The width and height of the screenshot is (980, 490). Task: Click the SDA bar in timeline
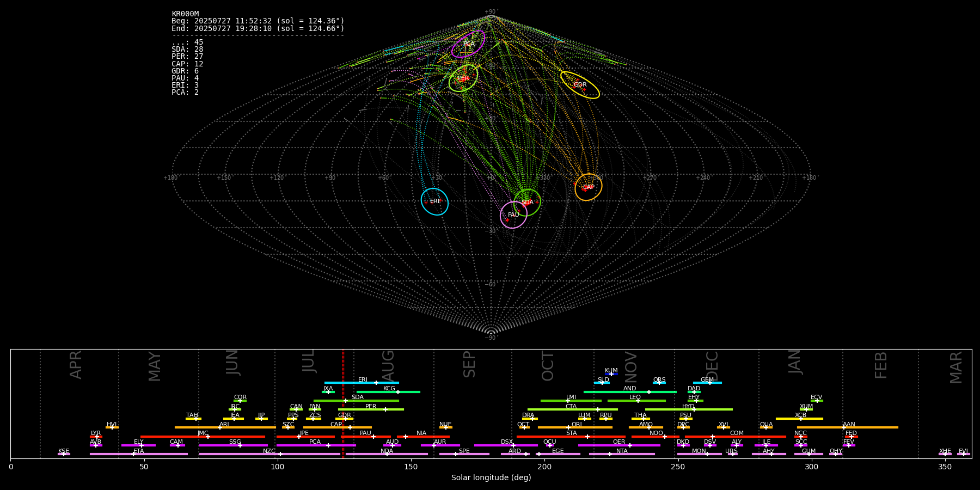click(x=356, y=401)
